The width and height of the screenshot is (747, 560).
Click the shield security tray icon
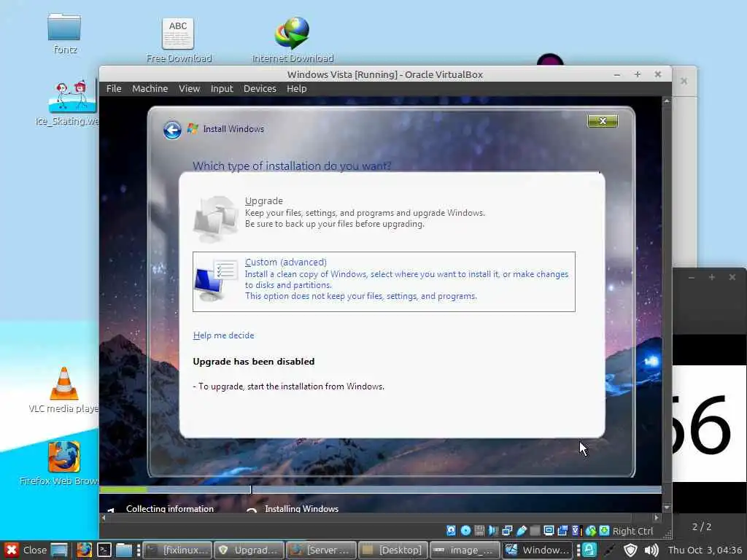tap(630, 550)
